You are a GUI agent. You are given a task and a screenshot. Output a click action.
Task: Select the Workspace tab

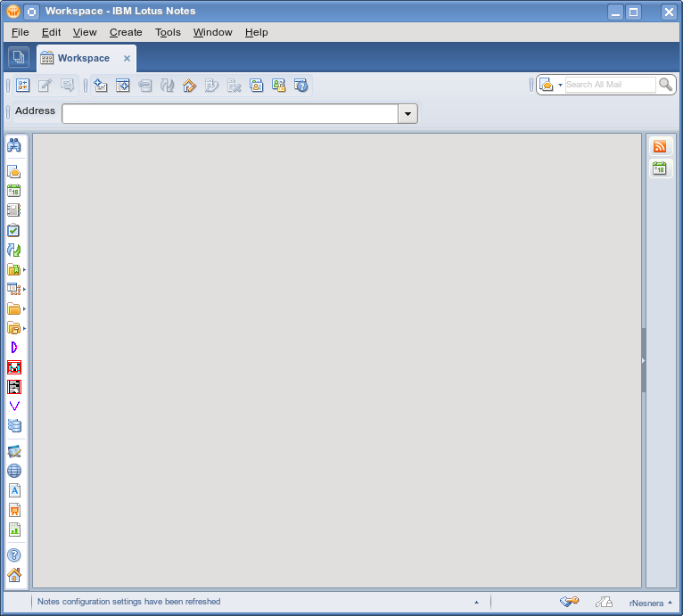(x=83, y=58)
